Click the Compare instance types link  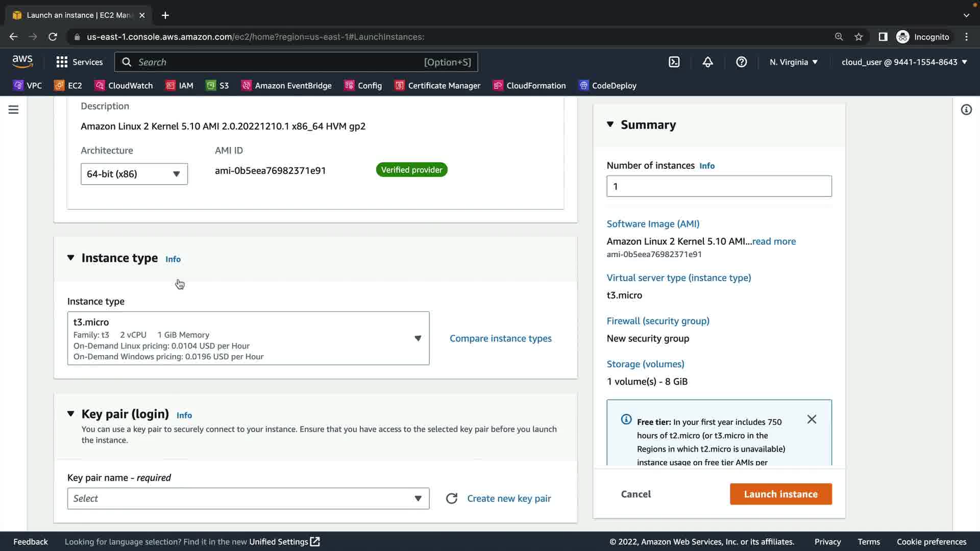pos(500,338)
